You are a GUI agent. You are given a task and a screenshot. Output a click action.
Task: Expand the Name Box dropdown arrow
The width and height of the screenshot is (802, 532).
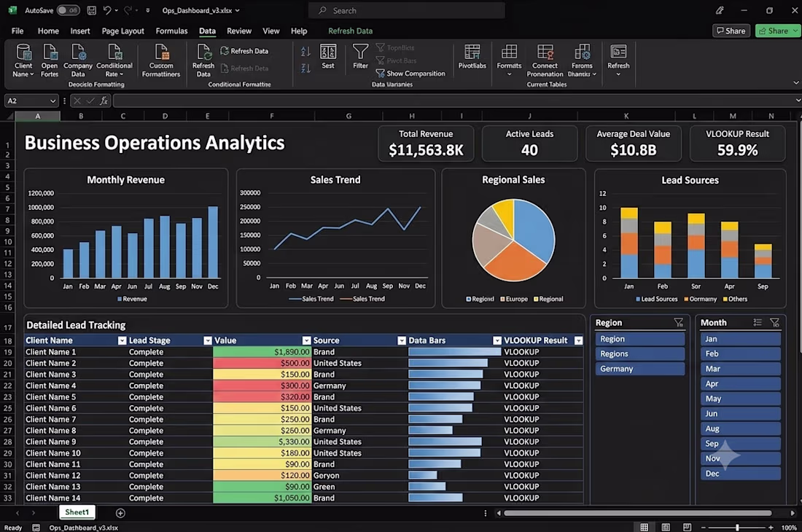point(52,101)
